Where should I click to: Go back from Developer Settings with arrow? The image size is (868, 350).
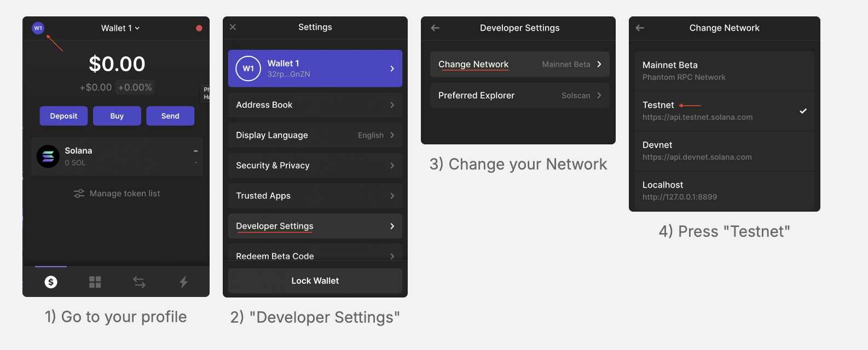[x=435, y=28]
